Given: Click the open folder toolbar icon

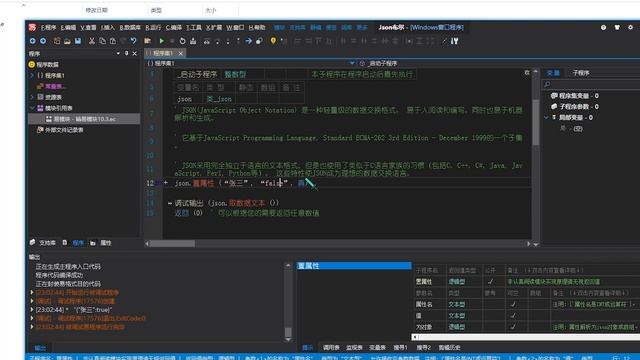Looking at the screenshot, I should (67, 41).
